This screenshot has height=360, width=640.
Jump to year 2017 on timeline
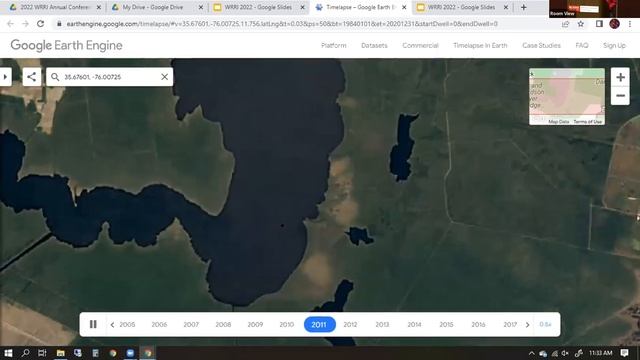(x=510, y=324)
